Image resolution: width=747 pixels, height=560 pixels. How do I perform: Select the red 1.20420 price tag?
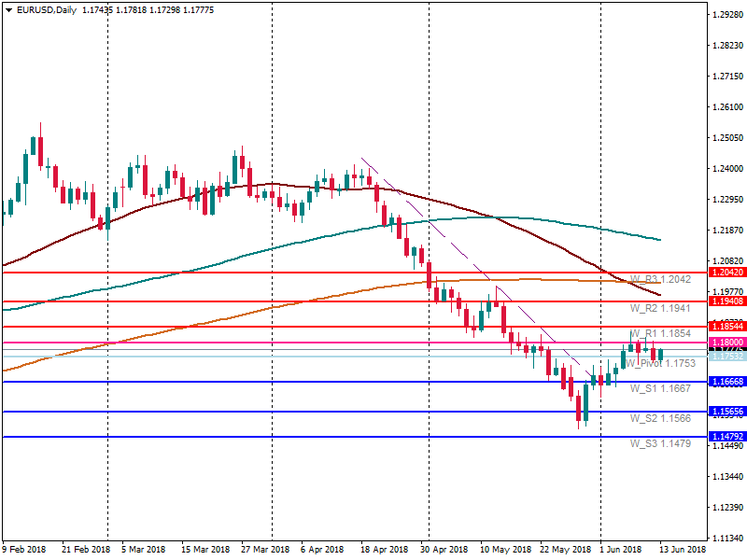click(726, 273)
